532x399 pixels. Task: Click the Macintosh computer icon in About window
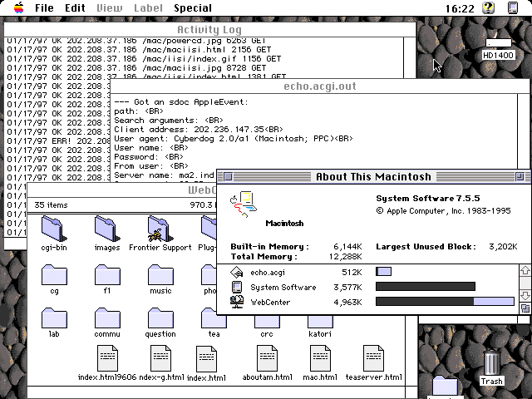244,204
